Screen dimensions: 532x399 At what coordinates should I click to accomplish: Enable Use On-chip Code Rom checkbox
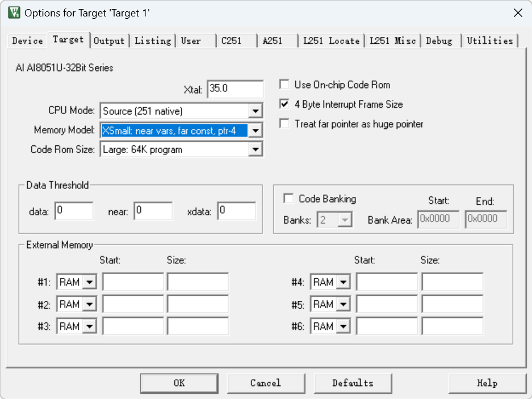pyautogui.click(x=284, y=85)
